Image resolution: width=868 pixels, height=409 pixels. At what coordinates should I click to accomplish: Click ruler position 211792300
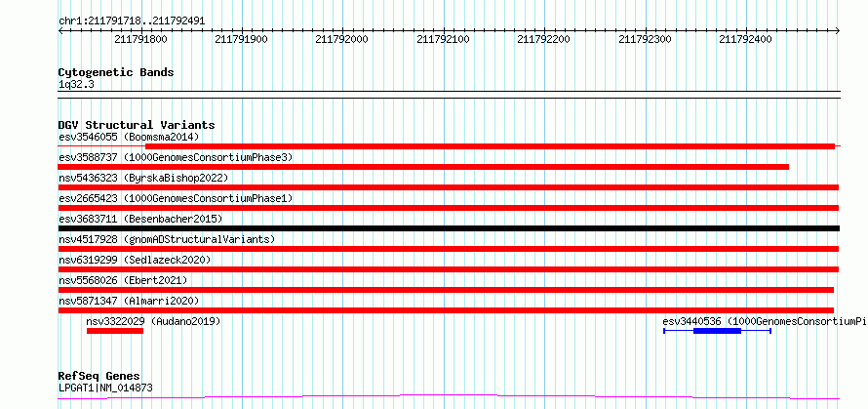point(645,39)
